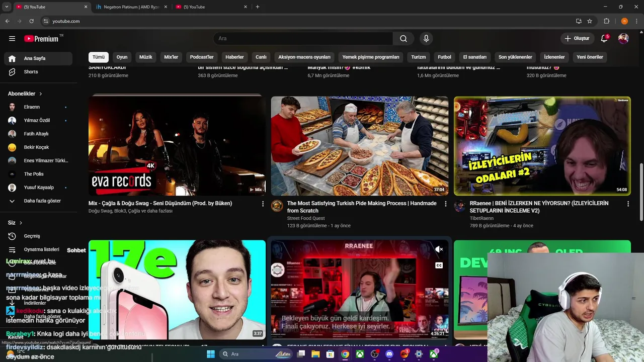The image size is (644, 362).
Task: Open the Fatih Altaylı channel
Action: (x=38, y=134)
